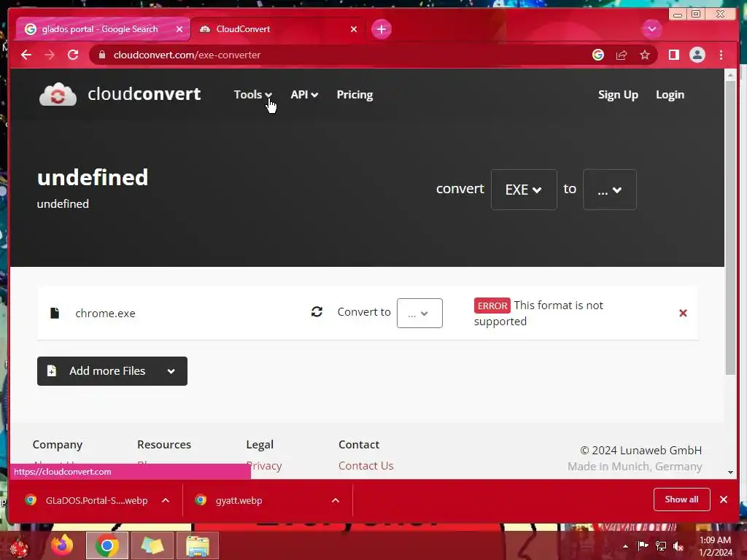Bookmark this page with the star icon

(x=645, y=55)
